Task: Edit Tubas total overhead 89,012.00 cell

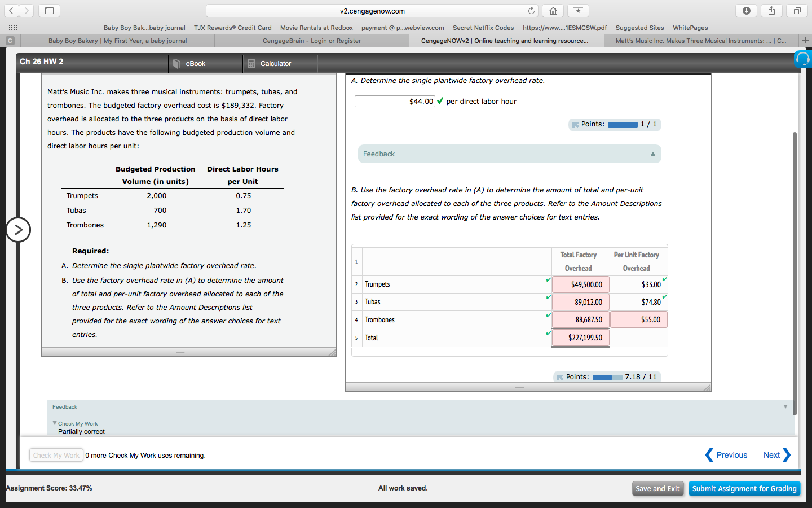Action: pyautogui.click(x=581, y=302)
